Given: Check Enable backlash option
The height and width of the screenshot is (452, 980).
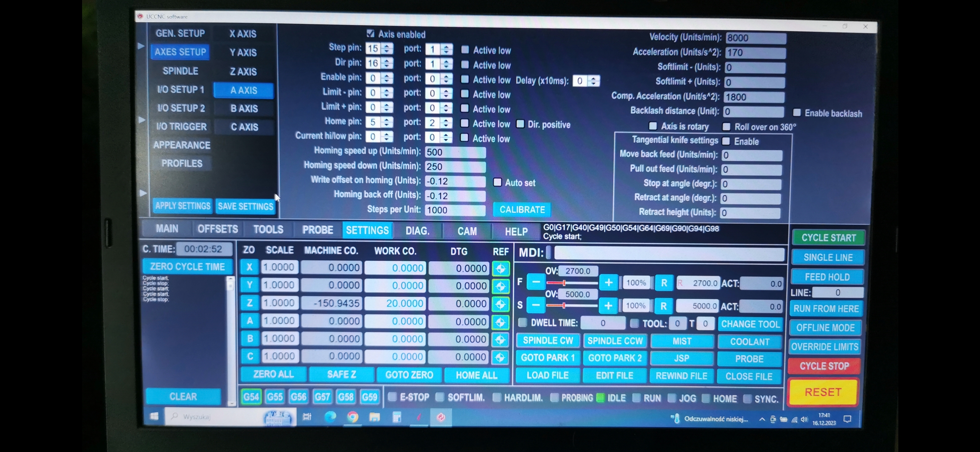Looking at the screenshot, I should pos(797,113).
